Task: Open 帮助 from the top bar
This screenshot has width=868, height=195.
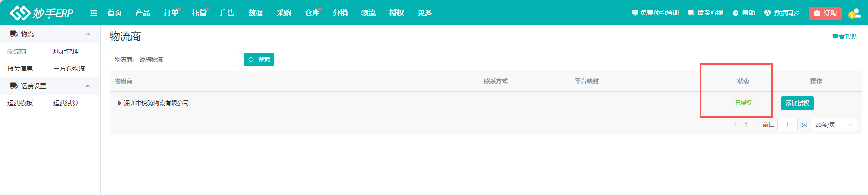Action: pyautogui.click(x=744, y=13)
